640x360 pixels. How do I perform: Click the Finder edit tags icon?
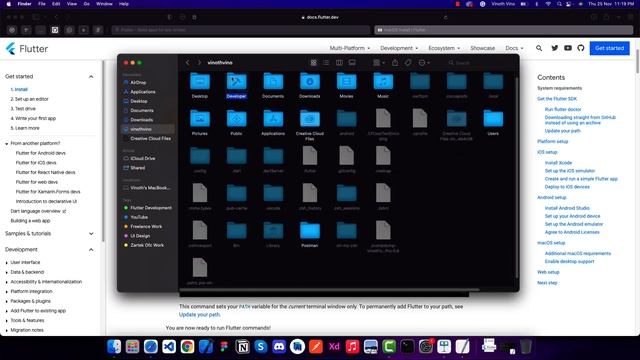[x=408, y=63]
